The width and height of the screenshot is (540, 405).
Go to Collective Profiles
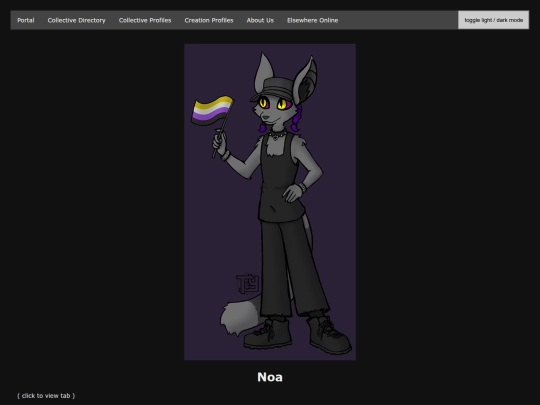(145, 20)
